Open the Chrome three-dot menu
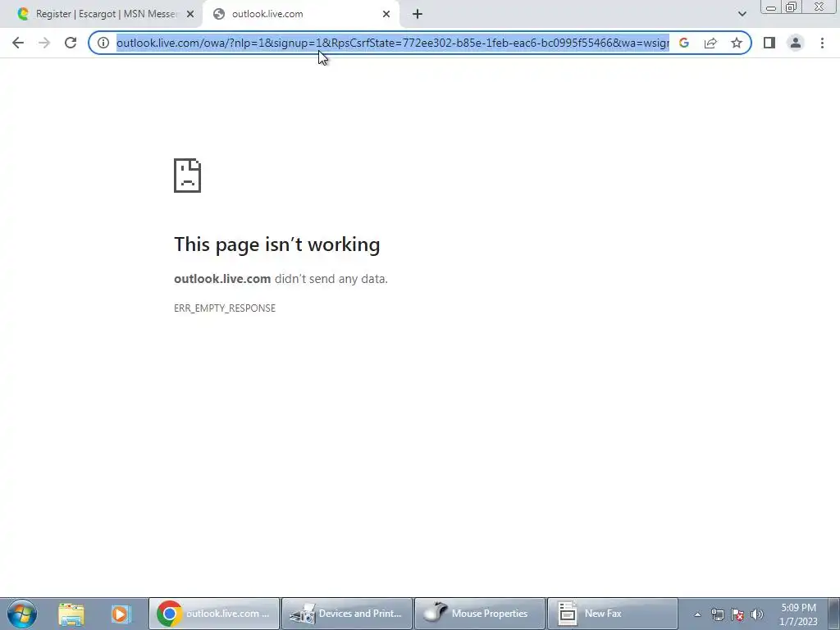840x630 pixels. (822, 43)
